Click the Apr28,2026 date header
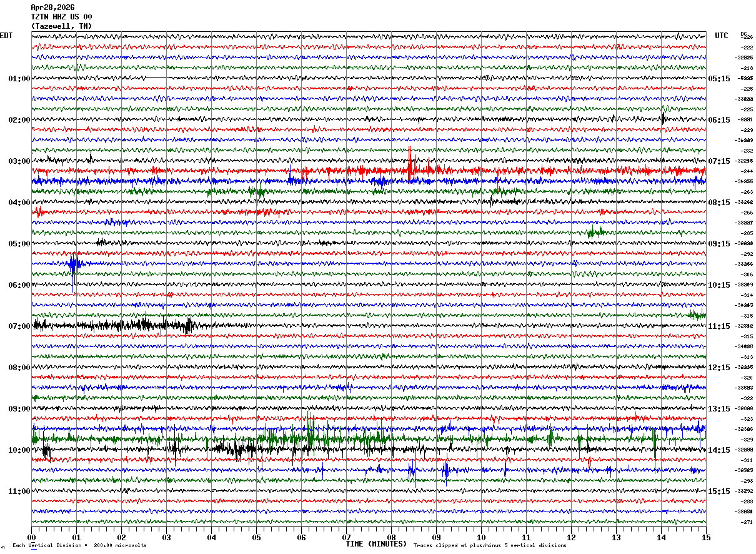This screenshot has height=554, width=756. click(52, 8)
